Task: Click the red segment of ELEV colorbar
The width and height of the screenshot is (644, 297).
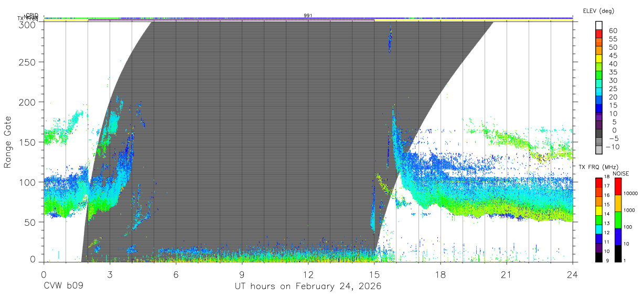Action: (x=599, y=33)
